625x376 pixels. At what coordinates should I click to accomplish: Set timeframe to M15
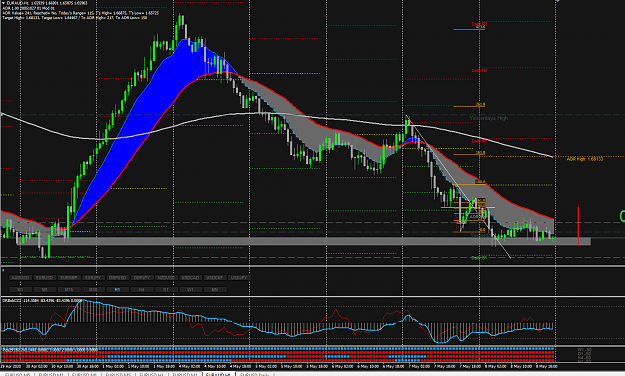coord(69,289)
